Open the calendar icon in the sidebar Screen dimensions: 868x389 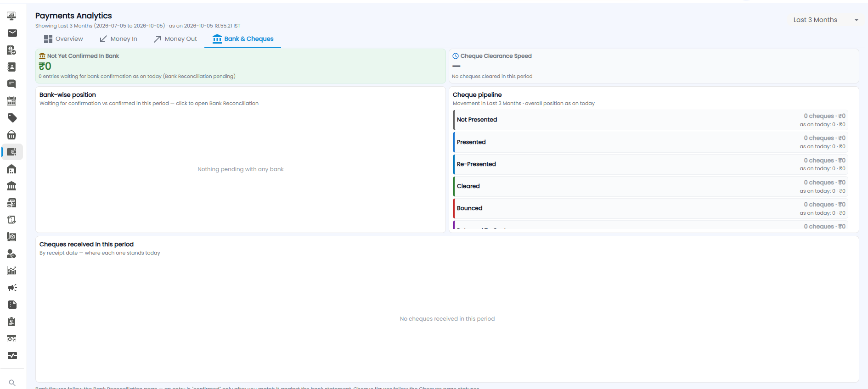(x=12, y=101)
